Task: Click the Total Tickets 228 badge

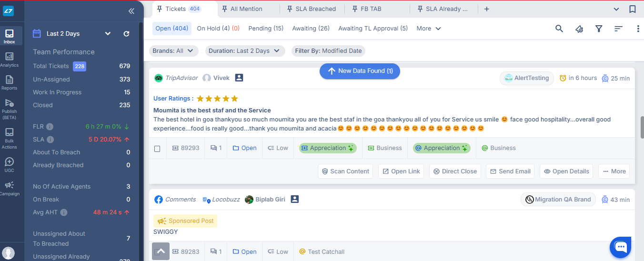Action: [x=80, y=66]
